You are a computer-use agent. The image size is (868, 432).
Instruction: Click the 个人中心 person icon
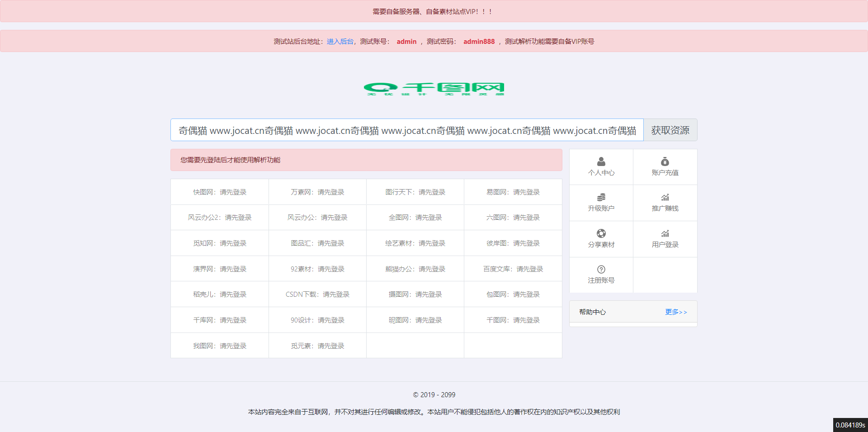click(601, 161)
